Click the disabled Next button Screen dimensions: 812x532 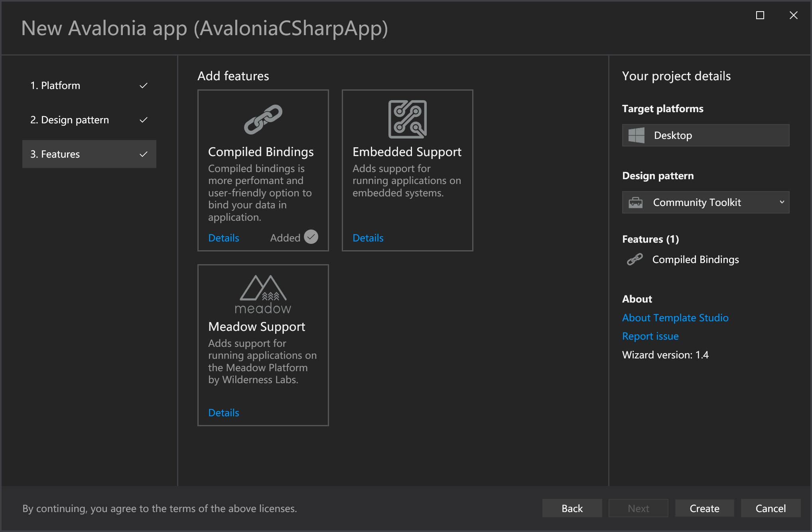[x=639, y=508]
